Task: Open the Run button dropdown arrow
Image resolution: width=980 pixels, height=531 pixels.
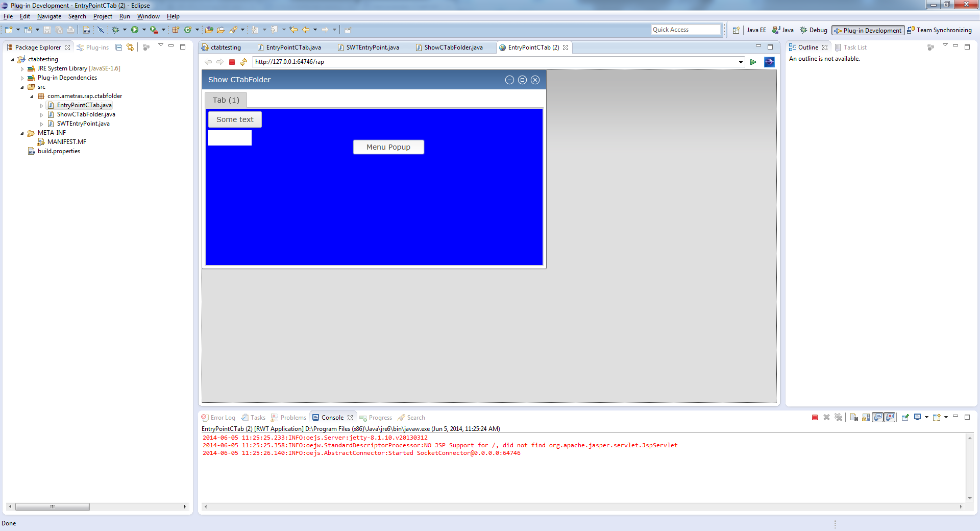Action: coord(144,30)
